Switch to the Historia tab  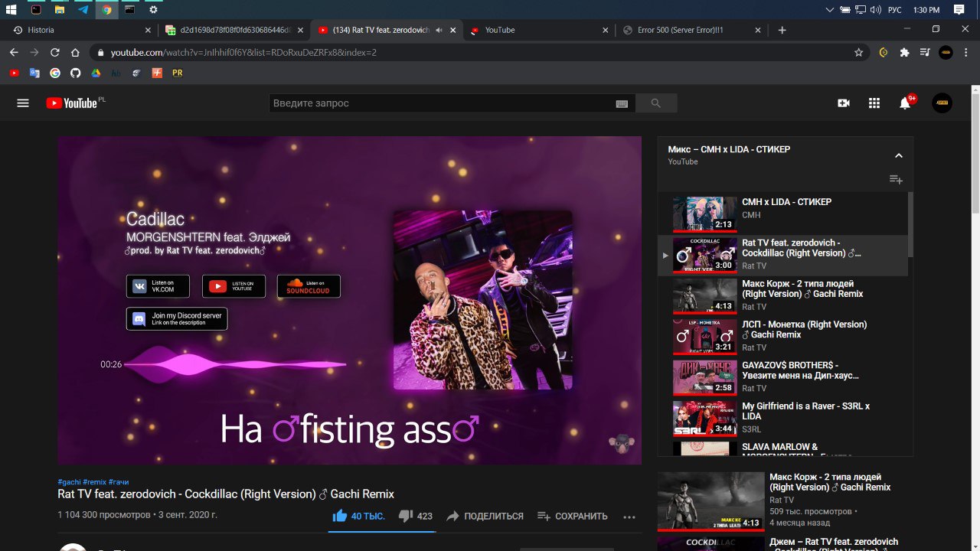click(x=82, y=30)
